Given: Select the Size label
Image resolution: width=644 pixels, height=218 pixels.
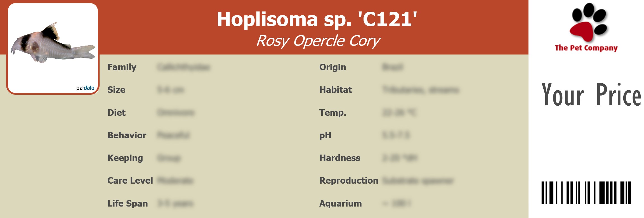Looking at the screenshot, I should (x=116, y=90).
